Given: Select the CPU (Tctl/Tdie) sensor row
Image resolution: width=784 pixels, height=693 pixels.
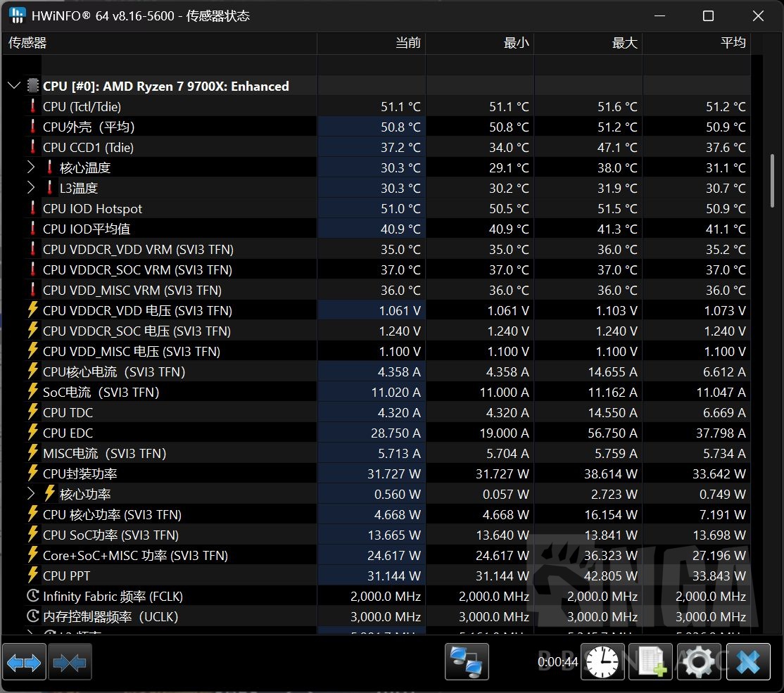Looking at the screenshot, I should click(82, 107).
